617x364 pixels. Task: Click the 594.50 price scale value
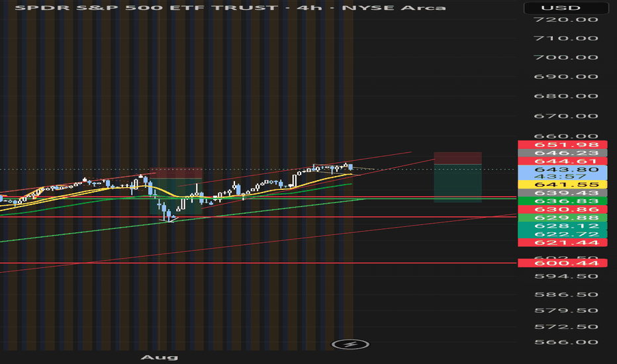[566, 276]
